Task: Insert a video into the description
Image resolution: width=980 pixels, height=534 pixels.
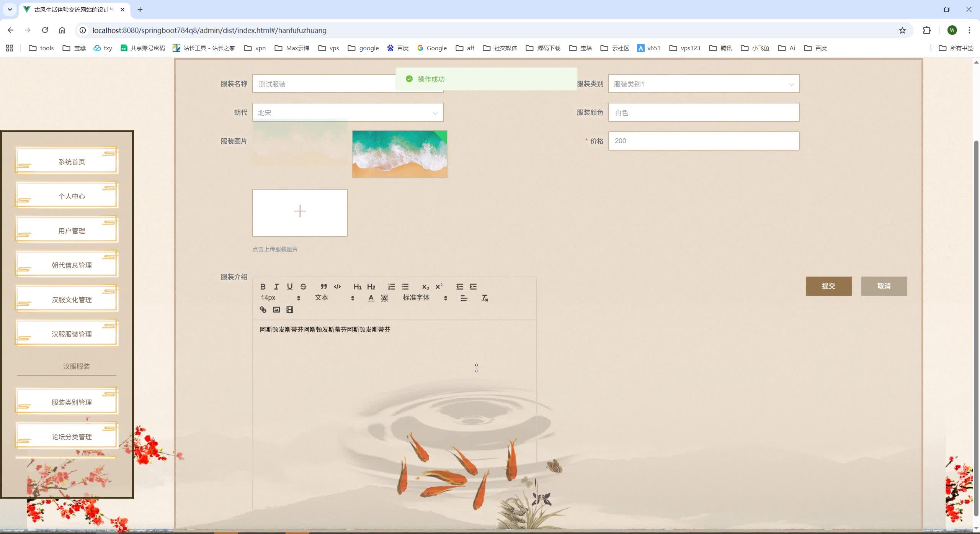Action: coord(290,310)
